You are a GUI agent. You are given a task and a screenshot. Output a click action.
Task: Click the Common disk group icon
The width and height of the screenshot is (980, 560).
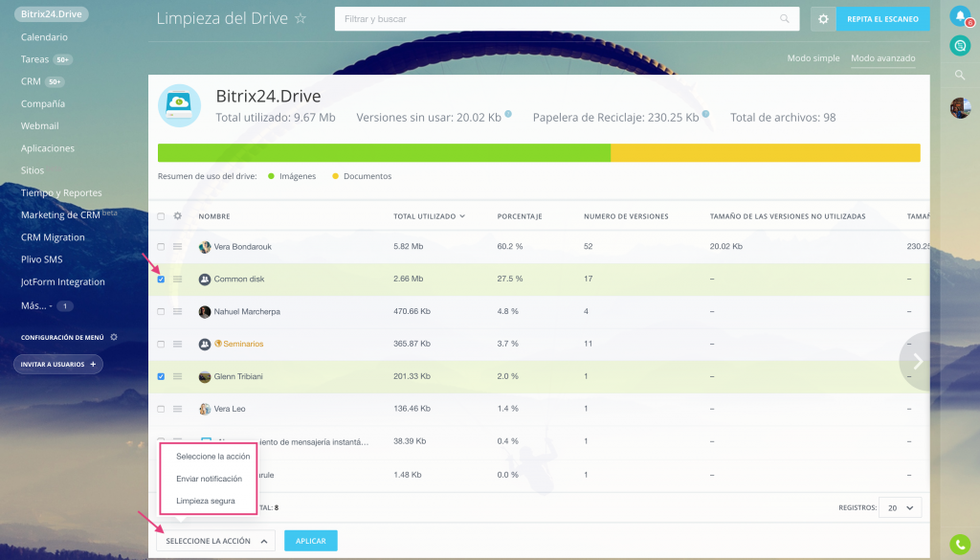205,280
